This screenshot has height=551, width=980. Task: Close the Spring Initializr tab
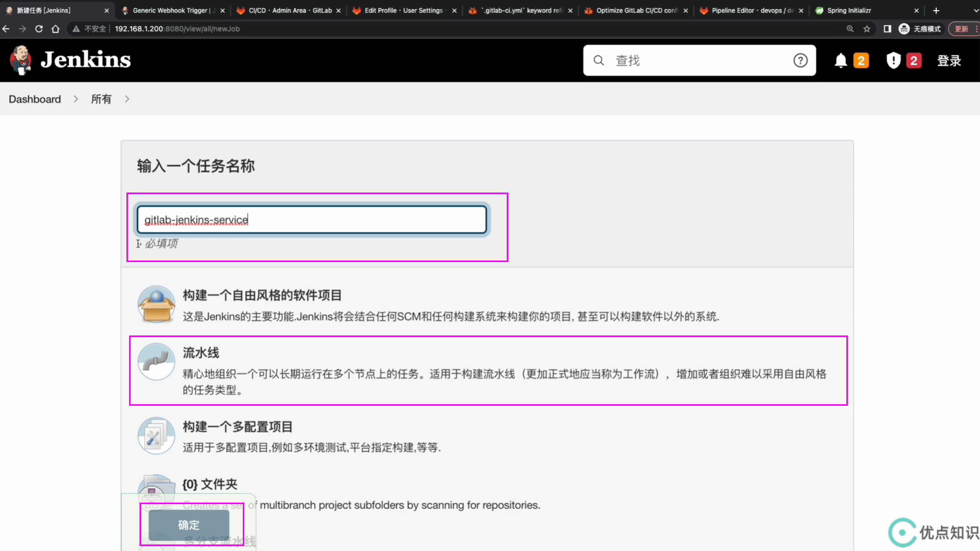[x=916, y=11]
